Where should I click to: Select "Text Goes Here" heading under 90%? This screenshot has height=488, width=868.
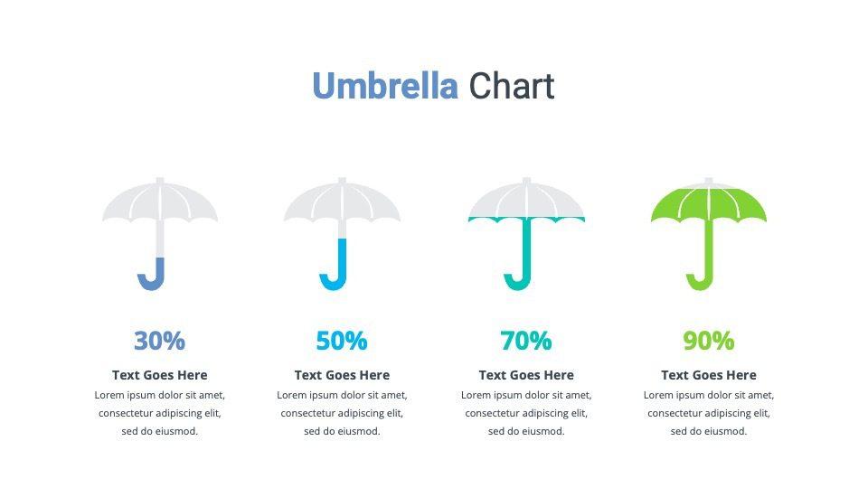(x=709, y=375)
